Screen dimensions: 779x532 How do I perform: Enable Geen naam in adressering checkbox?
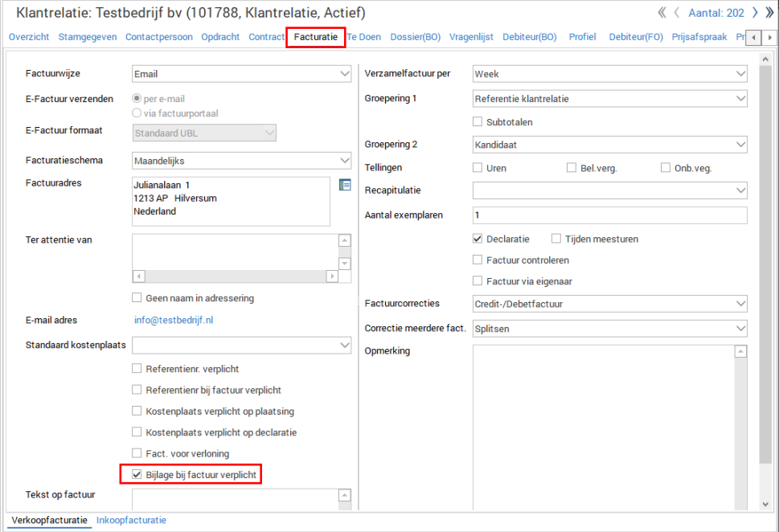137,298
